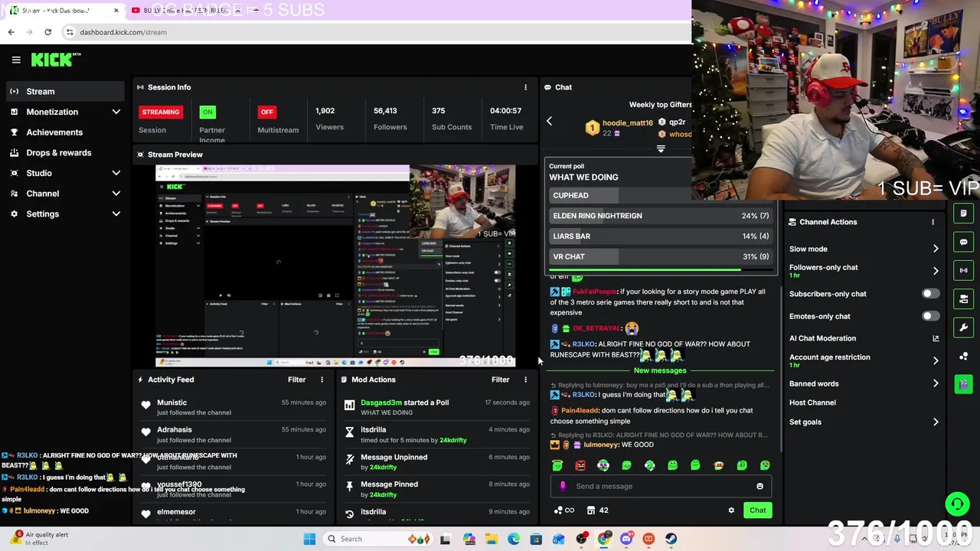Click Host Channel action
The image size is (980, 551).
(812, 403)
